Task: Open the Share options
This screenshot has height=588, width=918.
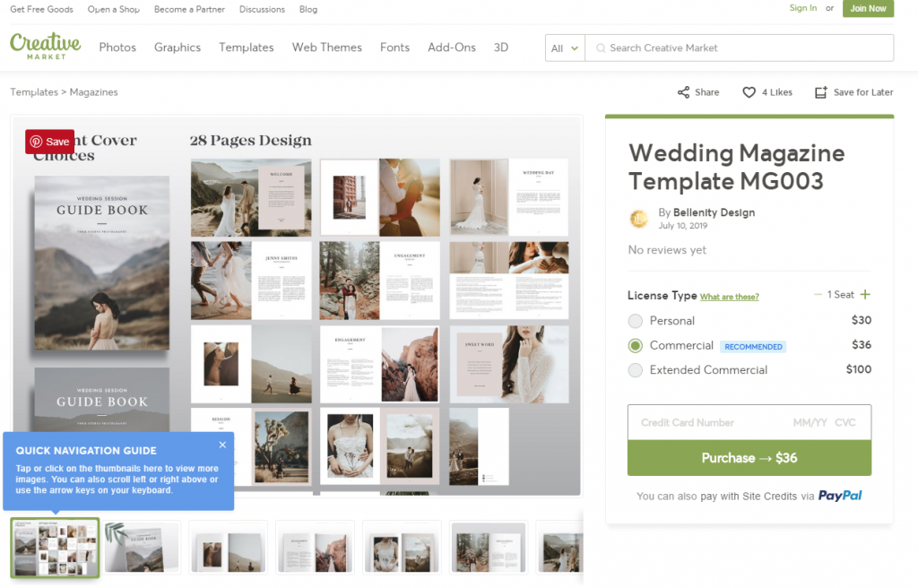Action: click(x=697, y=91)
